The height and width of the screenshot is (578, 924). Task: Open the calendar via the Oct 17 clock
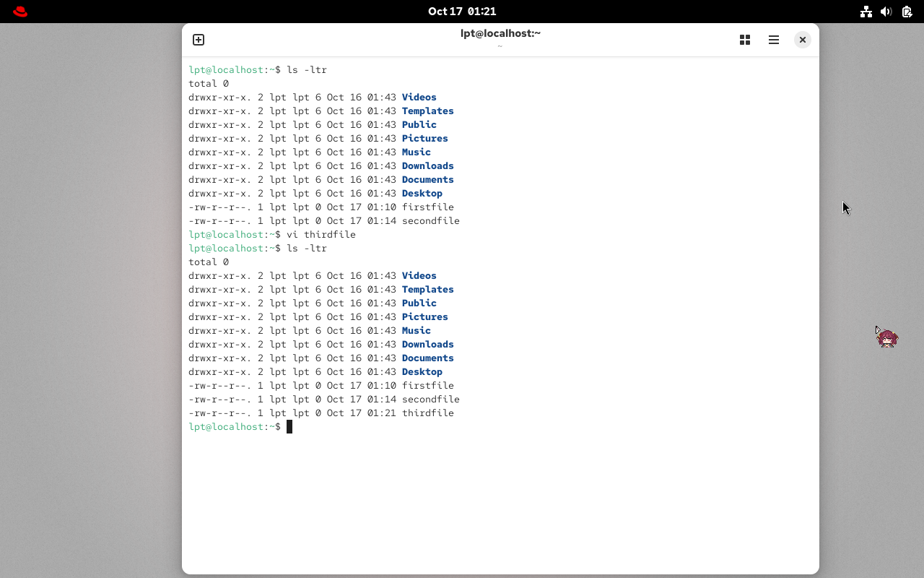coord(462,11)
